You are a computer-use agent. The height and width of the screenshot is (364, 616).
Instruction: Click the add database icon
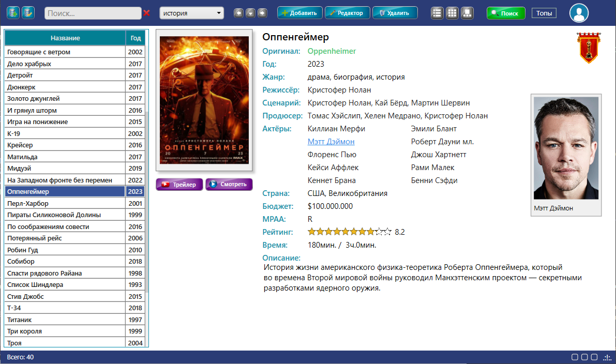point(13,13)
